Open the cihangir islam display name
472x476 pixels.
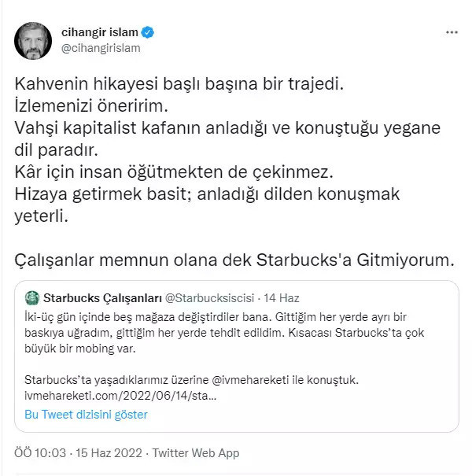(99, 32)
